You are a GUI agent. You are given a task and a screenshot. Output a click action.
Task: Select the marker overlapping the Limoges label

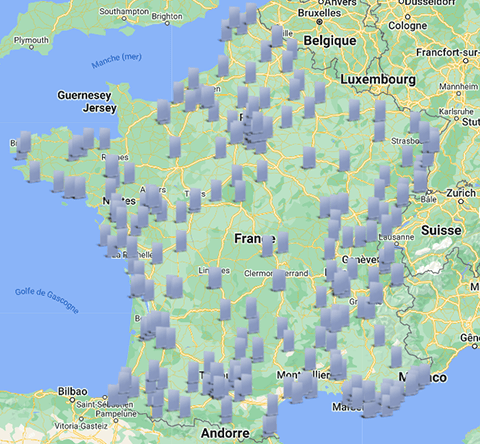point(215,278)
